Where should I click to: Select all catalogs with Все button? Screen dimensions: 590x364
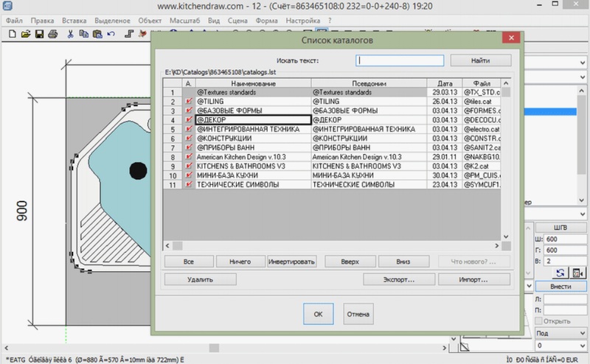189,262
